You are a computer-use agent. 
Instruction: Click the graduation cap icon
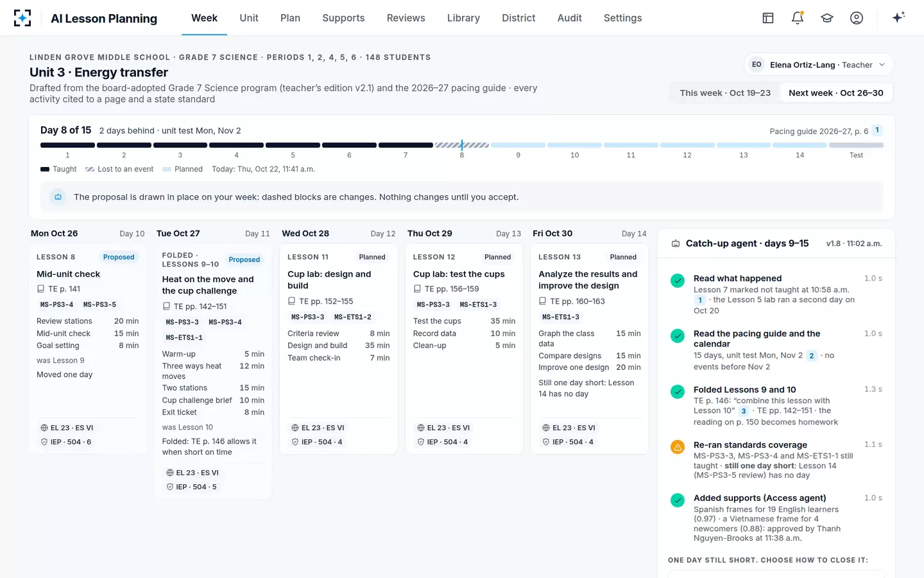tap(827, 18)
